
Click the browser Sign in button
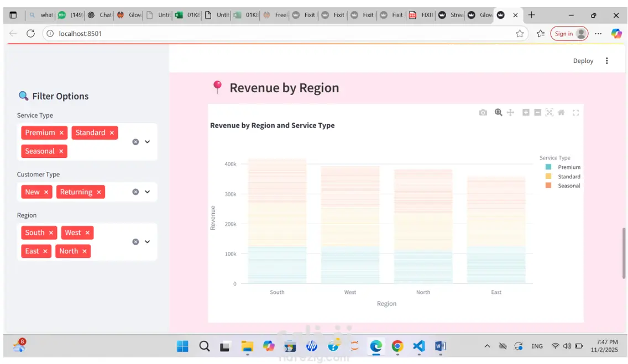[568, 34]
